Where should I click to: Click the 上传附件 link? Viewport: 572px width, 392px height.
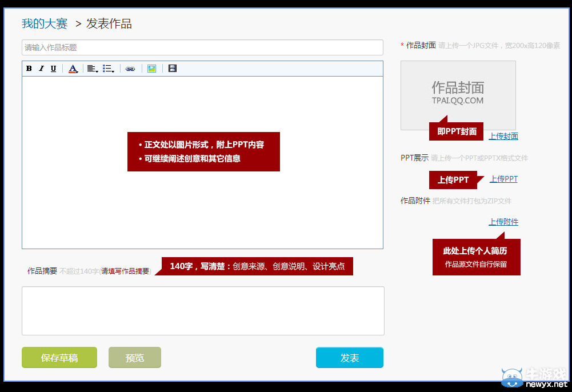click(503, 221)
